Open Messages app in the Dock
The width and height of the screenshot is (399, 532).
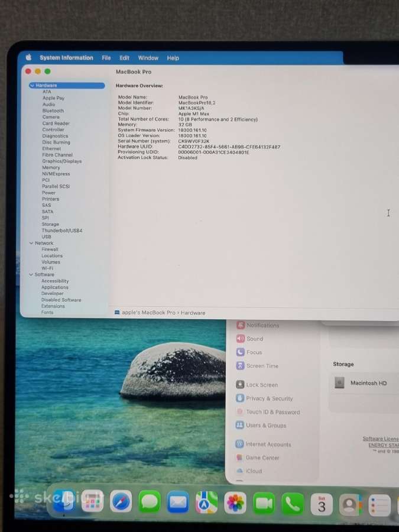pyautogui.click(x=150, y=502)
